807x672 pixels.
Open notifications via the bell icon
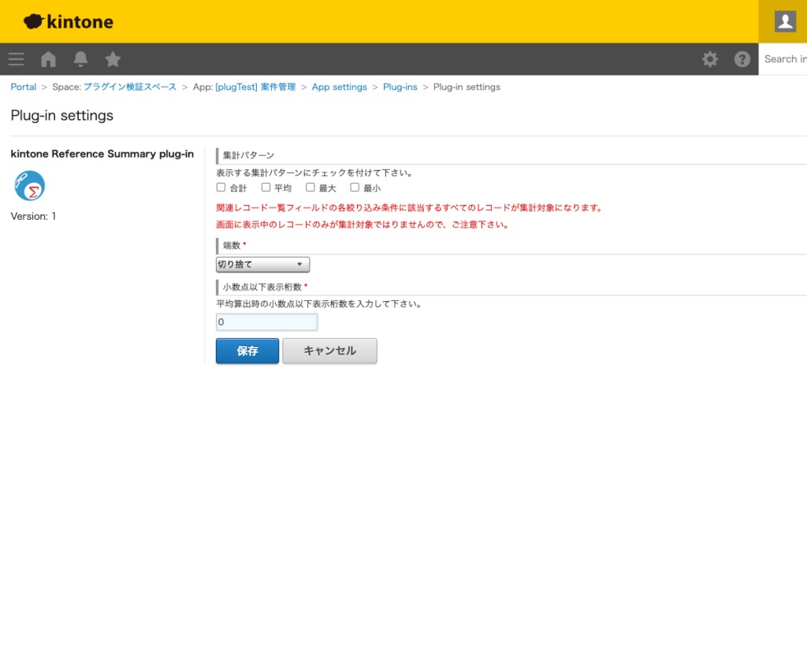(80, 59)
